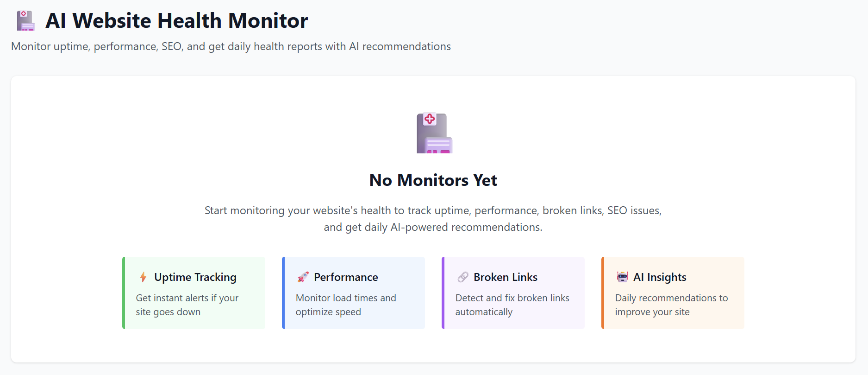Image resolution: width=868 pixels, height=375 pixels.
Task: Click the hospital icon beside the page title
Action: (25, 21)
